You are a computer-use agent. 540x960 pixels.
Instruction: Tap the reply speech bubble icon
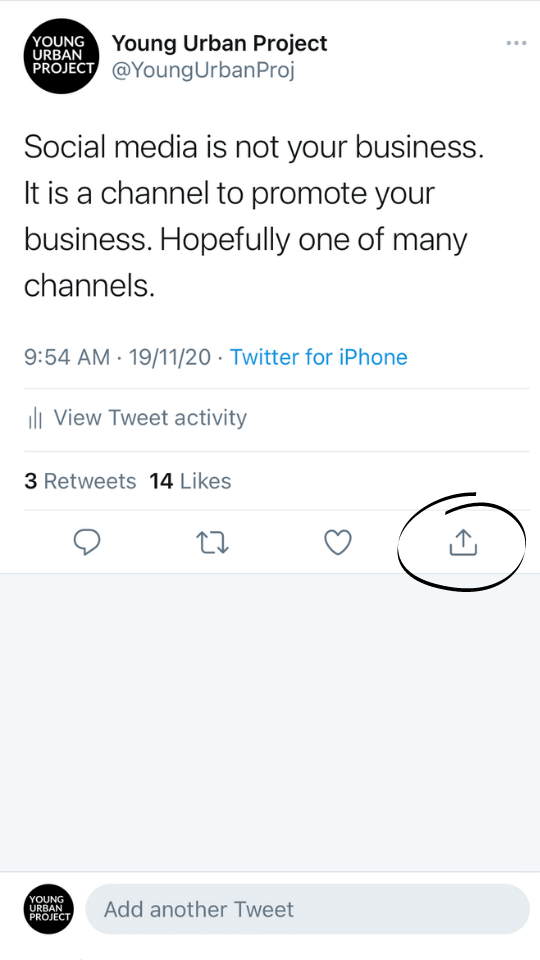coord(87,542)
